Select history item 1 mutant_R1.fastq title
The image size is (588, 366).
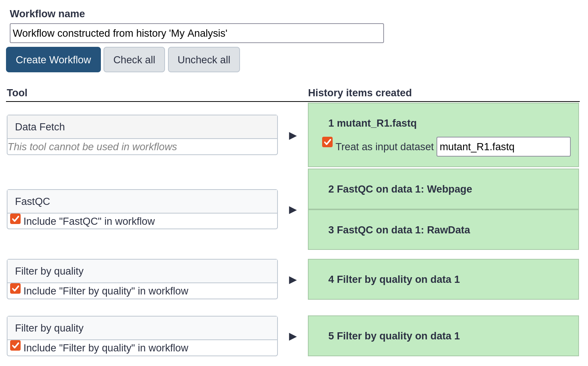(x=372, y=123)
